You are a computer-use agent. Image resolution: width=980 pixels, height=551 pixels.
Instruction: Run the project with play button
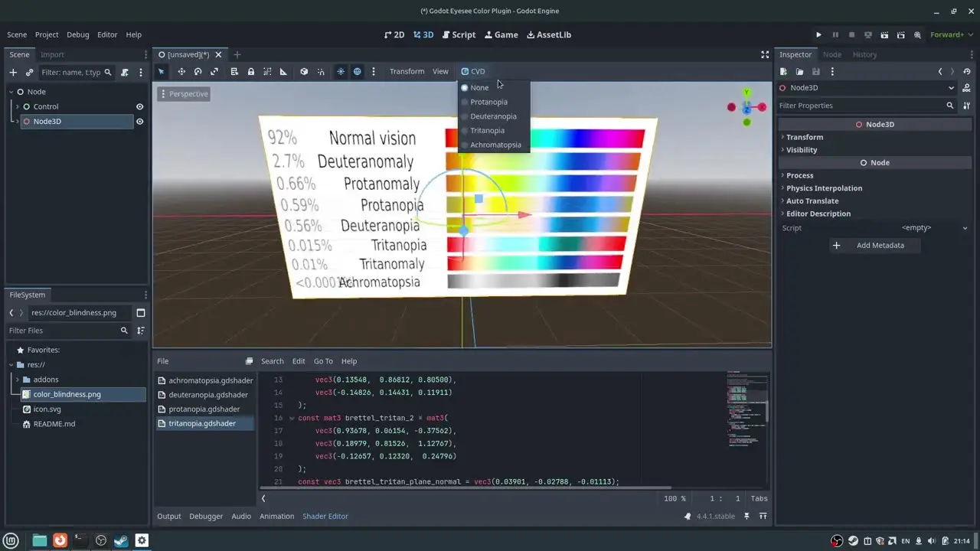pos(818,34)
